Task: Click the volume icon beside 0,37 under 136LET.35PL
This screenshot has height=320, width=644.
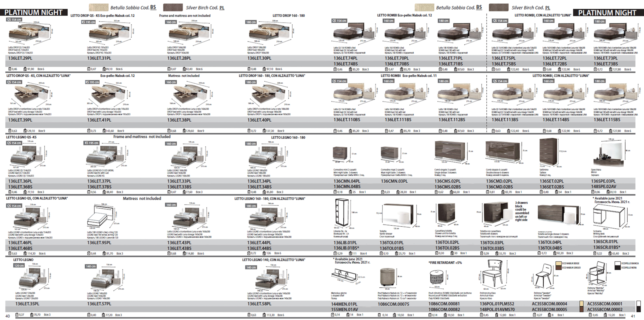Action: click(x=17, y=315)
